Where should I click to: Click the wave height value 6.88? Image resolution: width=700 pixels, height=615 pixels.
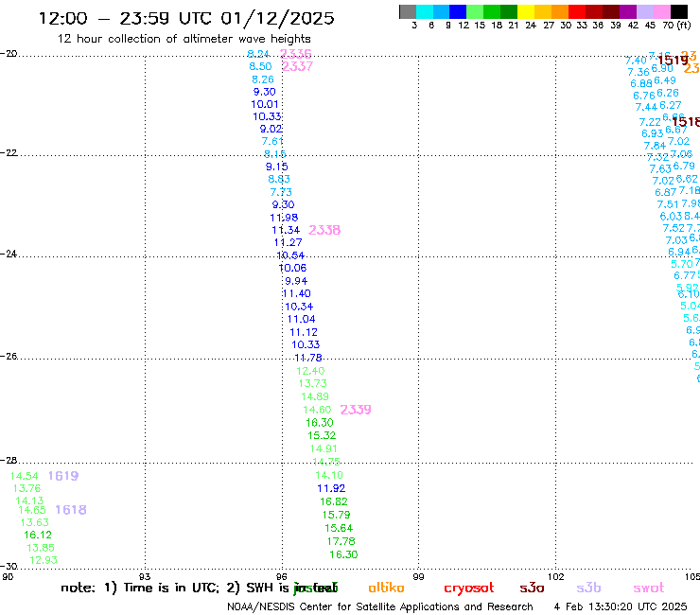point(641,83)
